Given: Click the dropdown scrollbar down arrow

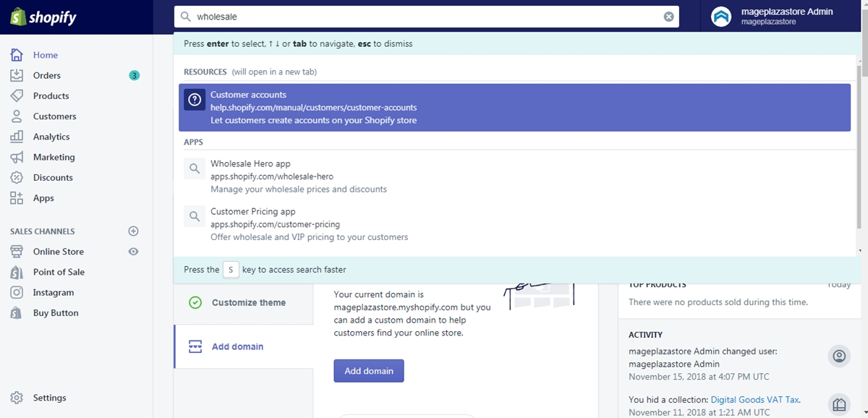Looking at the screenshot, I should [x=859, y=251].
